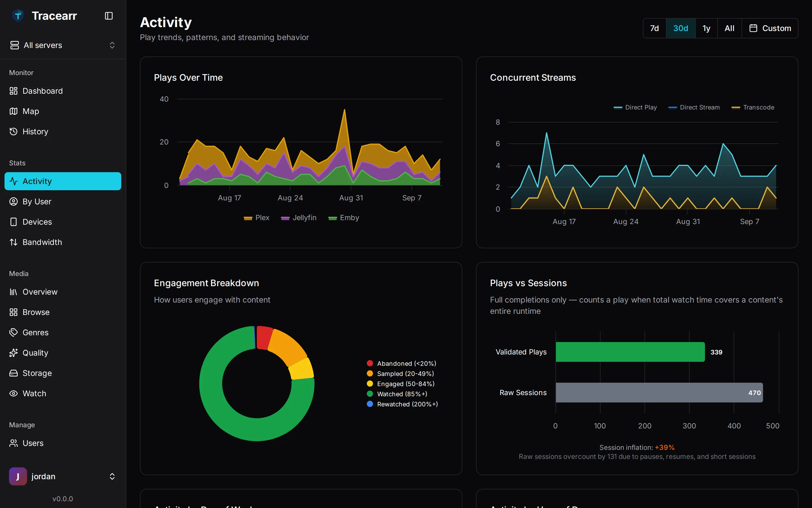This screenshot has width=812, height=508.
Task: Click the Storage drive icon
Action: (14, 373)
